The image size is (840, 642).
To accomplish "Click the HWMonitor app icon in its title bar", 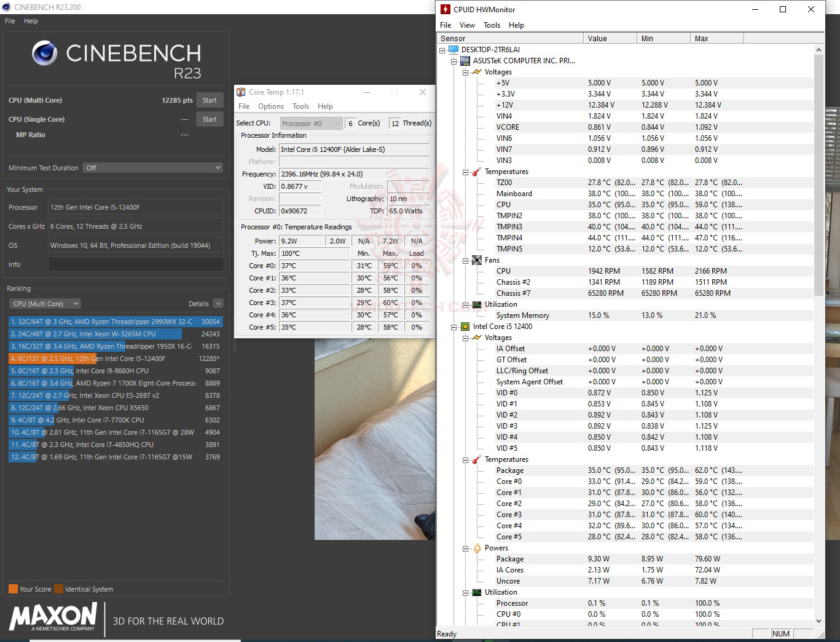I will click(x=446, y=9).
